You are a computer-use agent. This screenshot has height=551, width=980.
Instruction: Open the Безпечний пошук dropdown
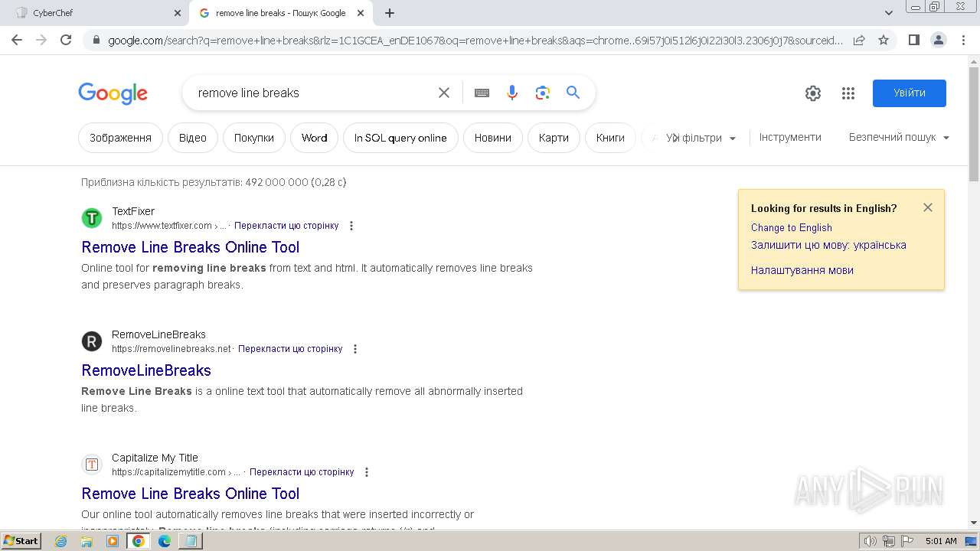pyautogui.click(x=899, y=138)
